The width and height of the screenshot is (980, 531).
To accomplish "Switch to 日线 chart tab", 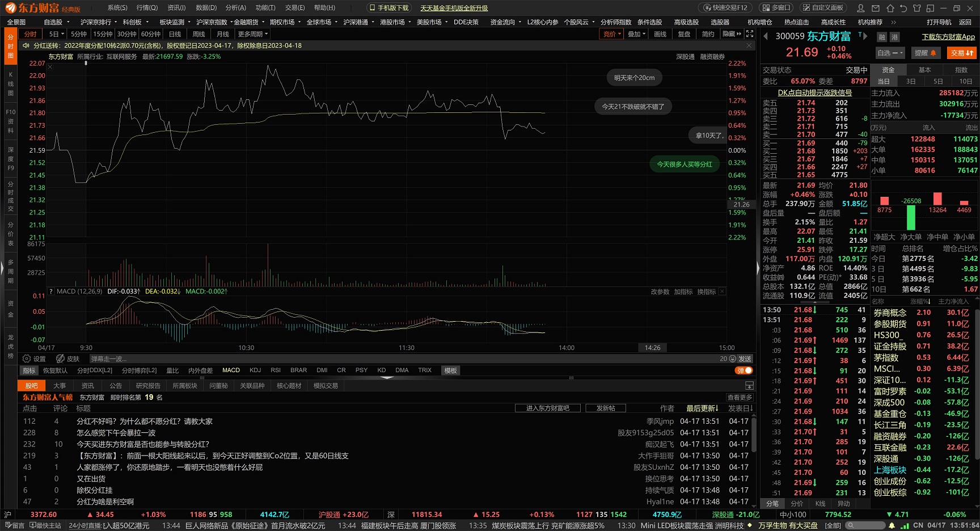I will click(175, 34).
